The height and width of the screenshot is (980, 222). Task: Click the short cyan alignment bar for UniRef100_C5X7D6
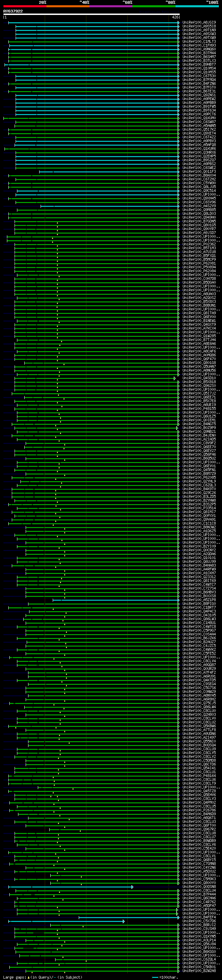click(x=66, y=921)
